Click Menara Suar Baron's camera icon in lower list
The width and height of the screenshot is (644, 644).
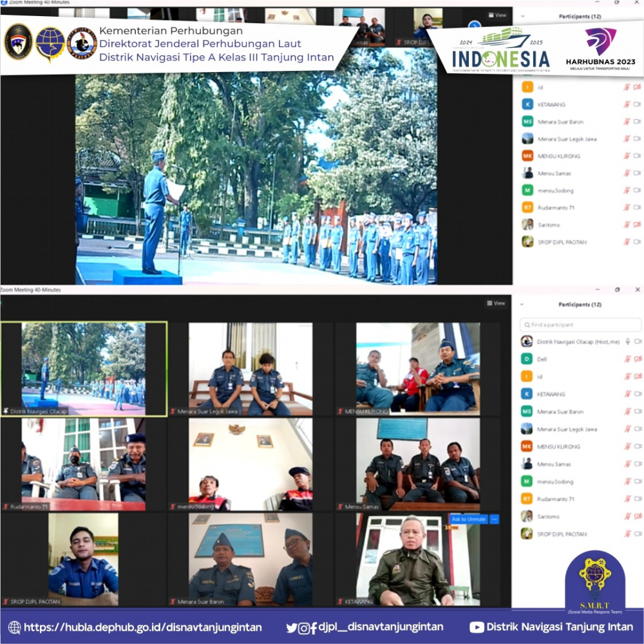pyautogui.click(x=638, y=411)
